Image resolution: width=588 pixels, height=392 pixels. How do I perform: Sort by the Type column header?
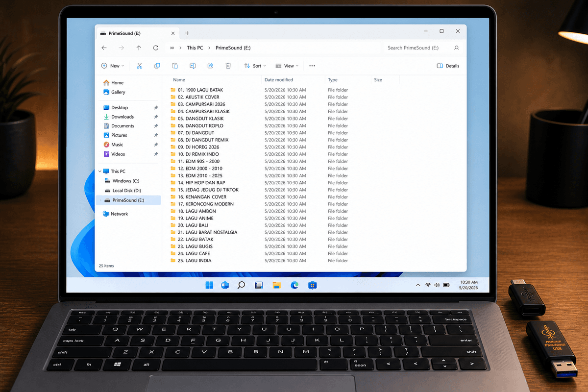point(333,80)
